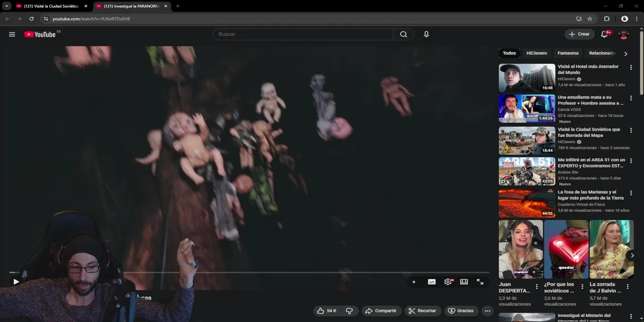
Task: Open the Chrome profile icon
Action: tap(624, 19)
